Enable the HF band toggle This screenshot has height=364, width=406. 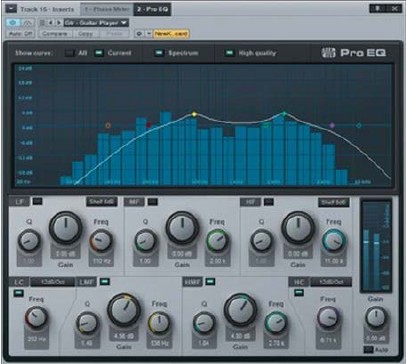(x=269, y=202)
